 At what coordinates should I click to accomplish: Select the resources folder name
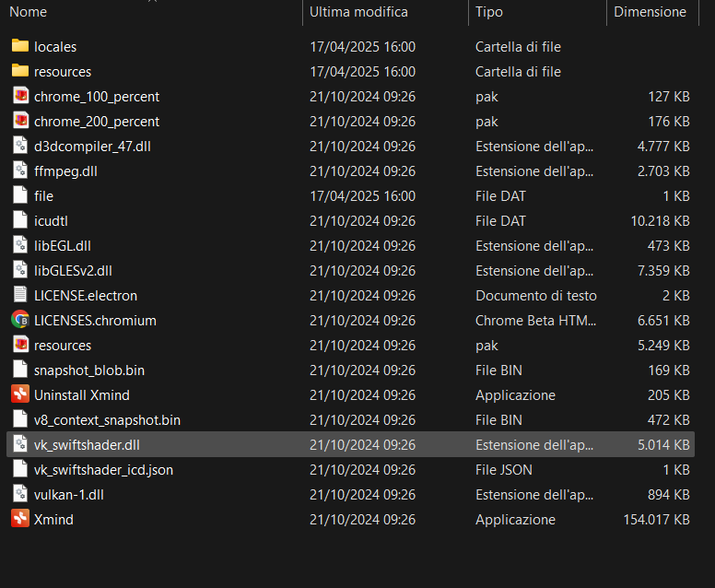click(63, 72)
